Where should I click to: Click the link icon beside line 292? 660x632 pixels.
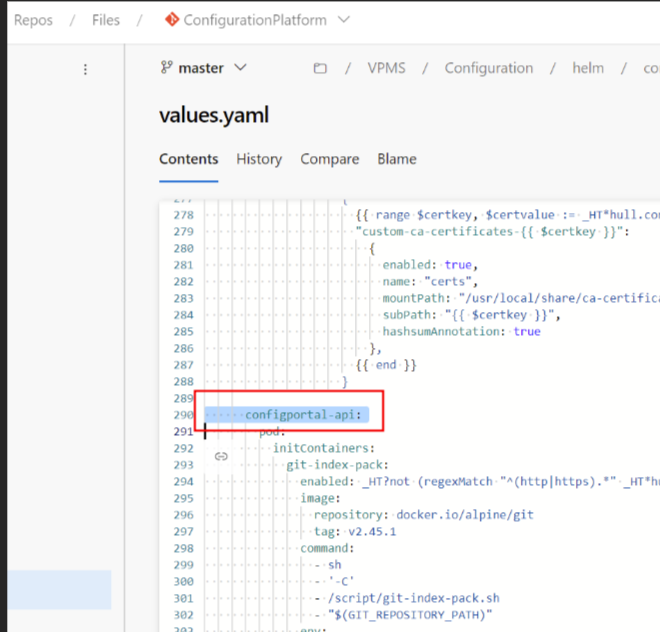[221, 456]
